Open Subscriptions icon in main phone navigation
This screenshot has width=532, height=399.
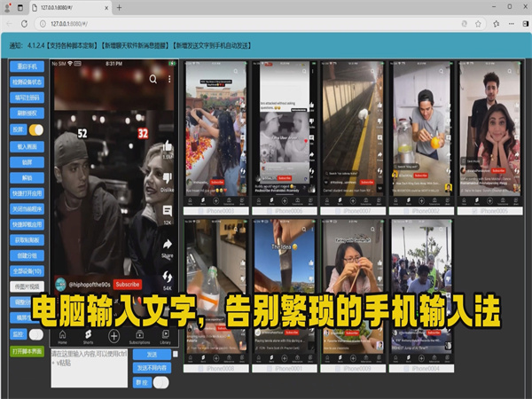coord(140,336)
